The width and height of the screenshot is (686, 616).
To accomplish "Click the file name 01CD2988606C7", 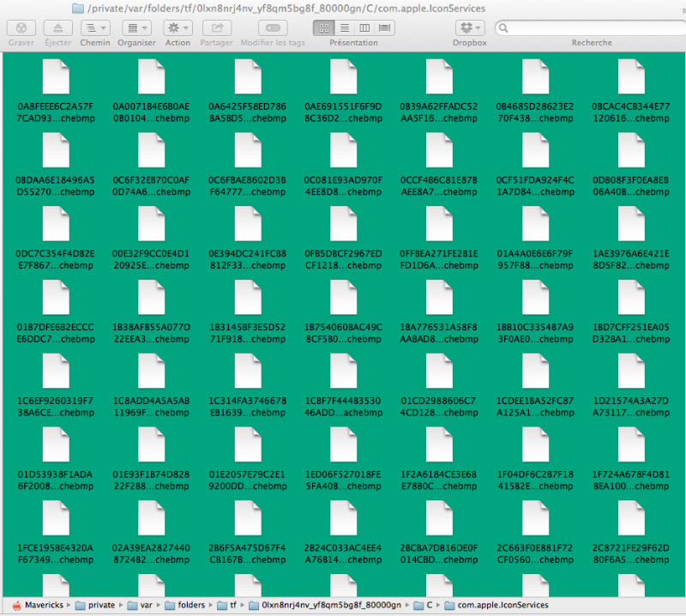I will pos(439,407).
